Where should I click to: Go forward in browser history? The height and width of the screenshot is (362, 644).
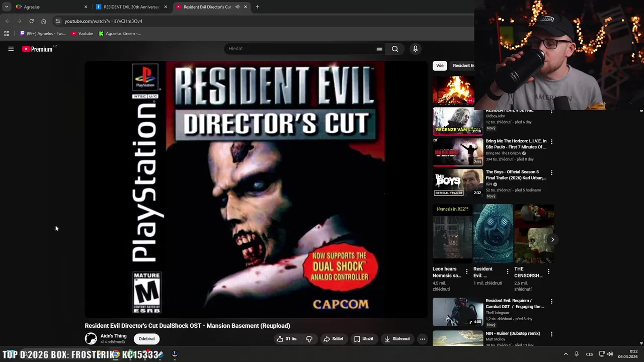click(19, 21)
